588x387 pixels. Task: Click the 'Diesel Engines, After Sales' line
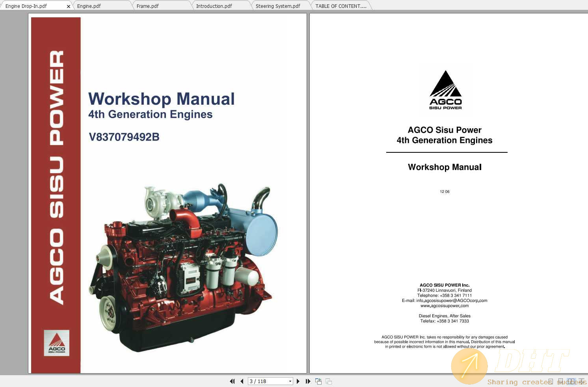[445, 316]
